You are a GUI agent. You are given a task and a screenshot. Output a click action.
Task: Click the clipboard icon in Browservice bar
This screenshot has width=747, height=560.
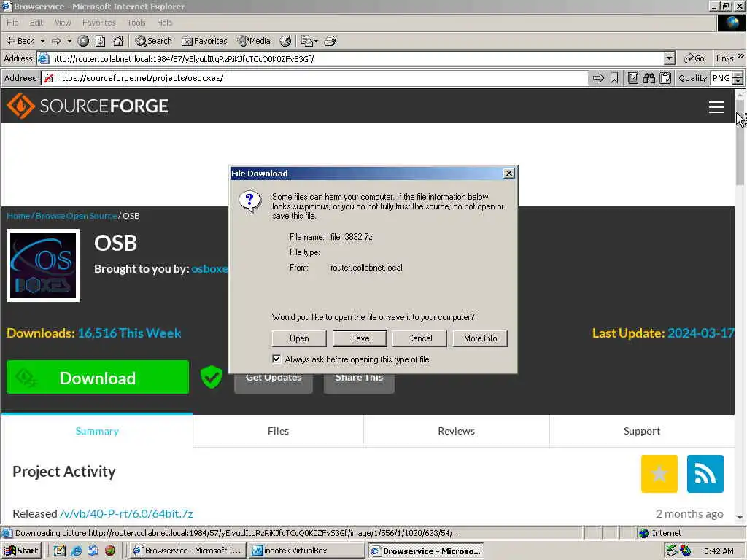pyautogui.click(x=665, y=78)
